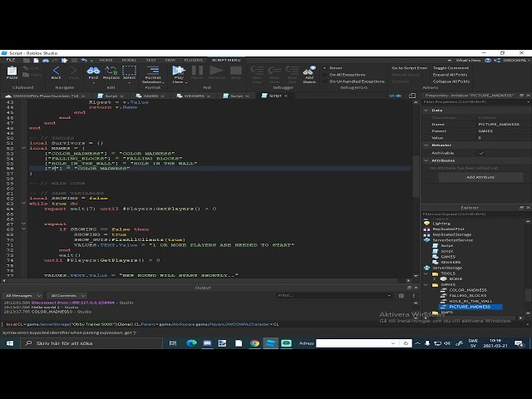Toggle the UI visibility eye above editor
The image size is (532, 399).
click(x=396, y=96)
